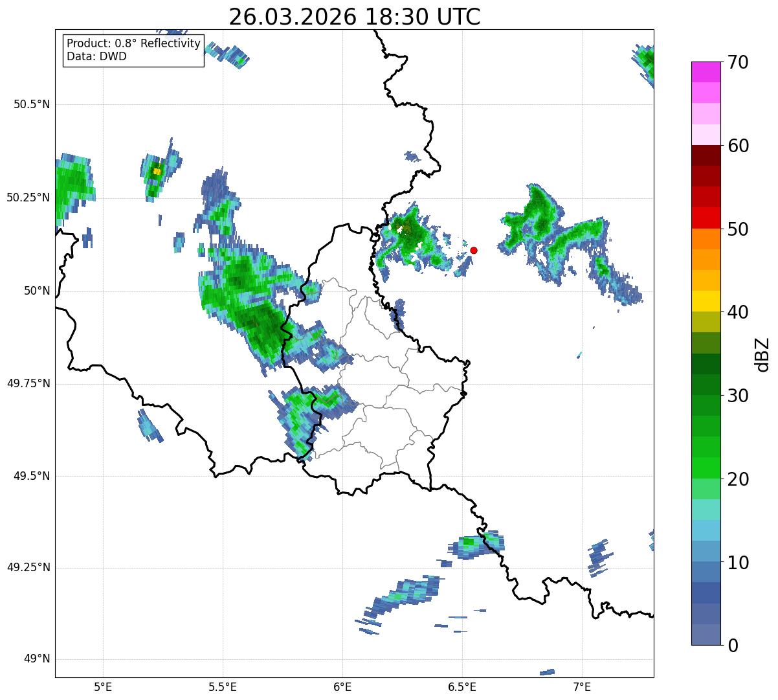Click the 49°N latitude label
This screenshot has width=778, height=700.
tap(37, 659)
